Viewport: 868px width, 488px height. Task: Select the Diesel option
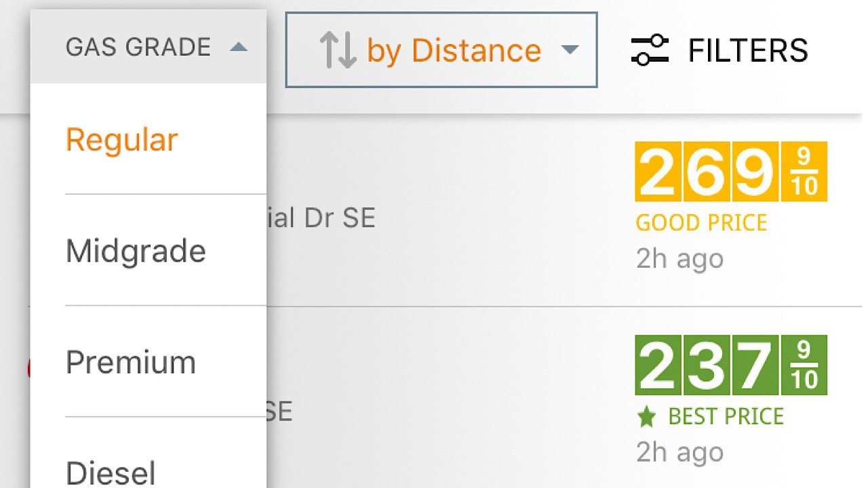pos(111,472)
